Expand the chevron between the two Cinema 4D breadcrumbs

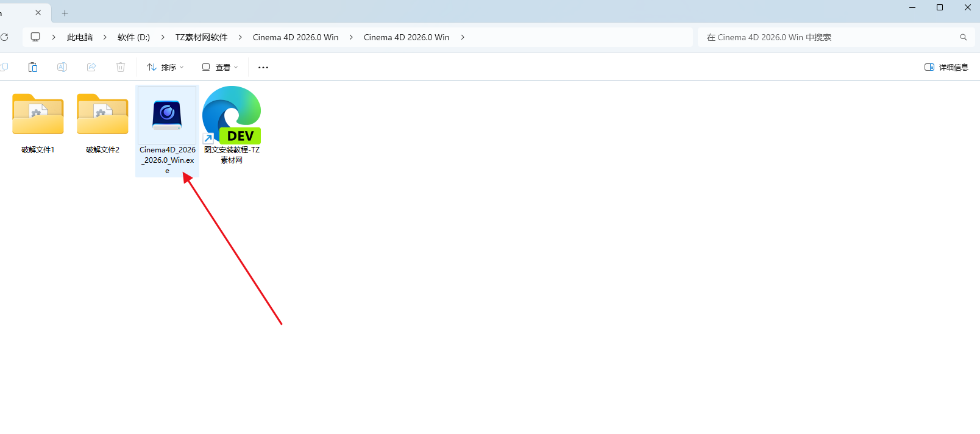(351, 37)
